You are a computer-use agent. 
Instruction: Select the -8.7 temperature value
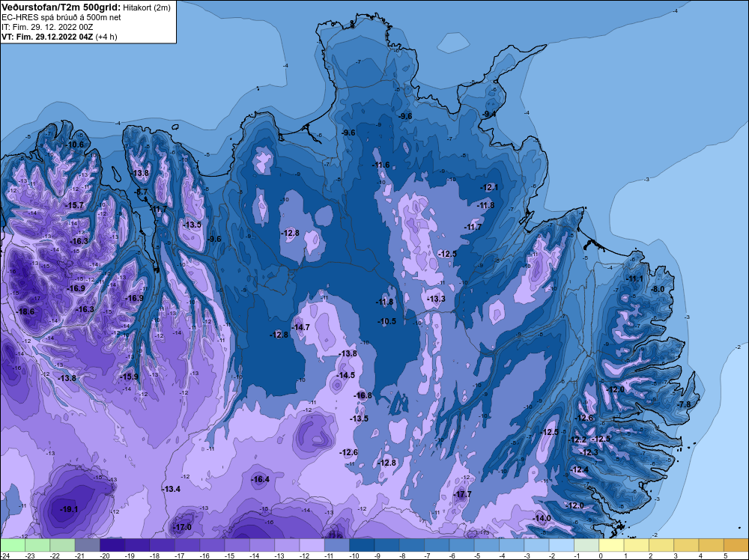[142, 192]
